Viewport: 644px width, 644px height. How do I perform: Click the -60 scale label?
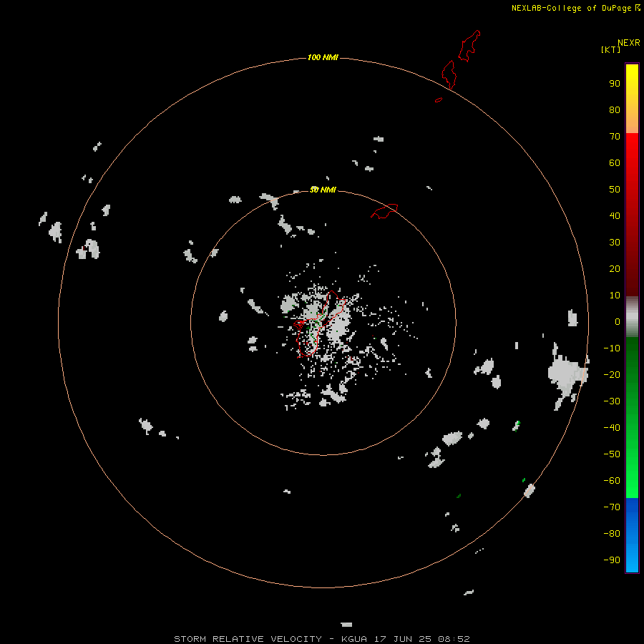[612, 481]
